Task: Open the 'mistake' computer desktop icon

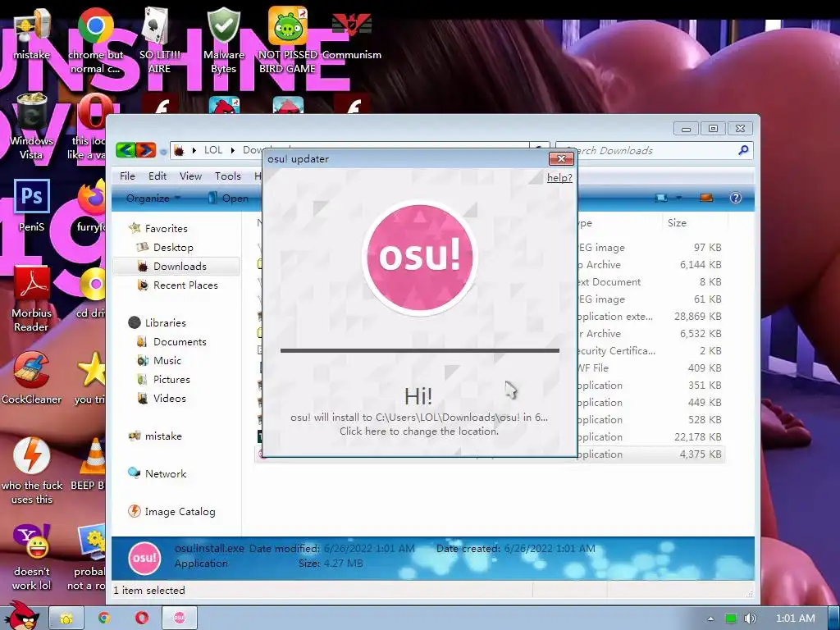Action: (x=31, y=34)
